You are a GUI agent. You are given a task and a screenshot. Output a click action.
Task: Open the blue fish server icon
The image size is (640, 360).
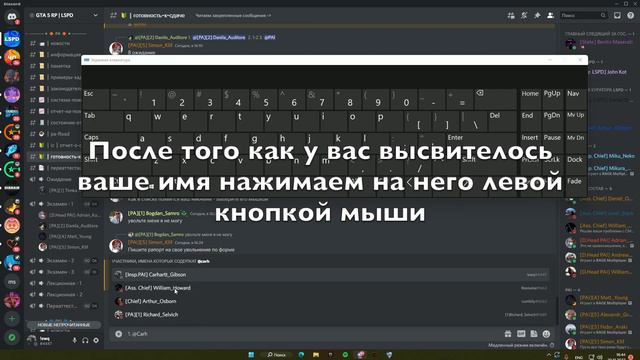[12, 150]
